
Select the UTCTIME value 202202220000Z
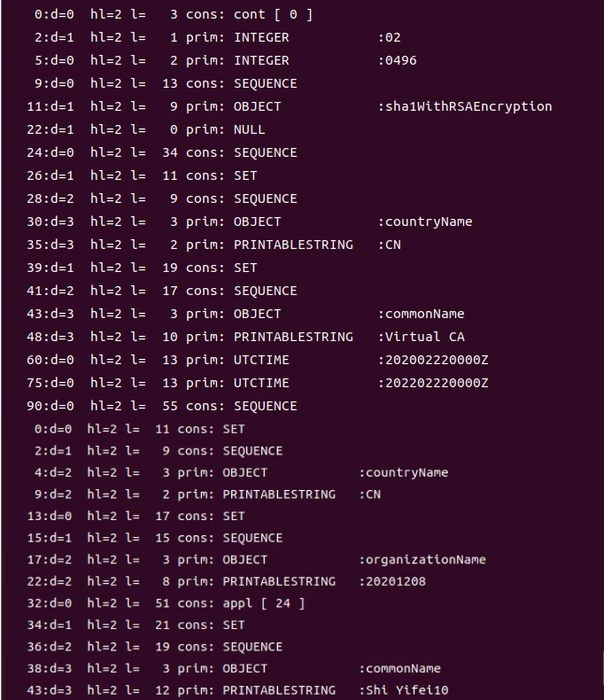coord(434,383)
